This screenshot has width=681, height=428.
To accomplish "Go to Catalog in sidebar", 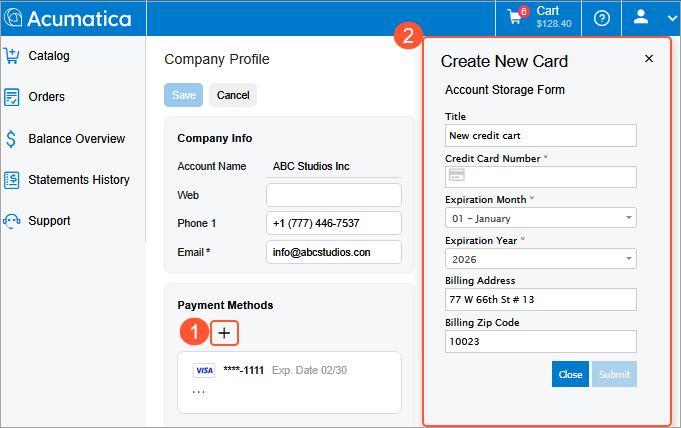I will 49,56.
